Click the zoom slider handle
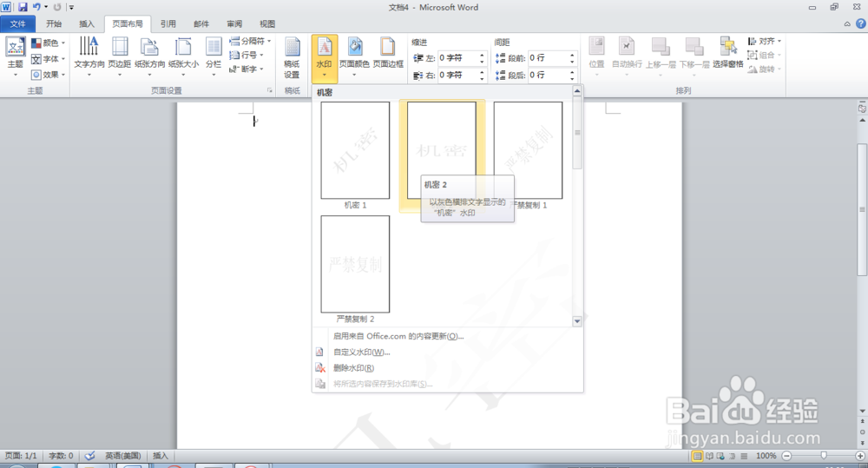The image size is (868, 468). click(824, 455)
